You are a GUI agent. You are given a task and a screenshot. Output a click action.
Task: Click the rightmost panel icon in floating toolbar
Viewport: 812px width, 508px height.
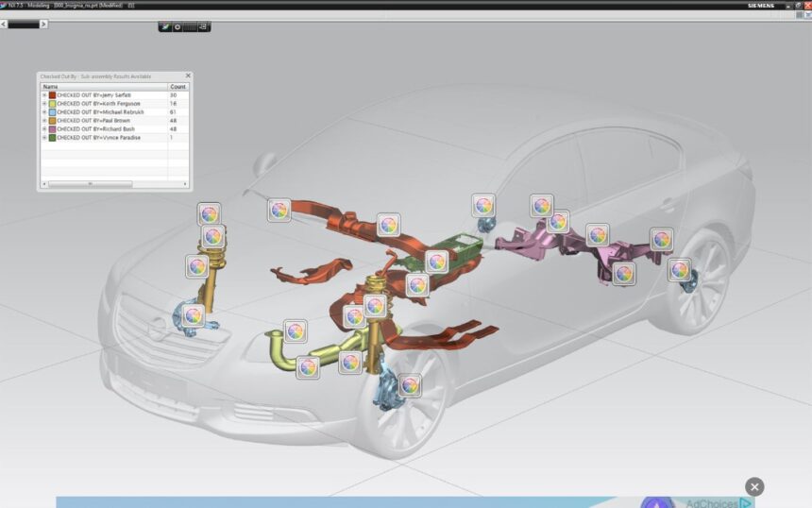point(203,26)
